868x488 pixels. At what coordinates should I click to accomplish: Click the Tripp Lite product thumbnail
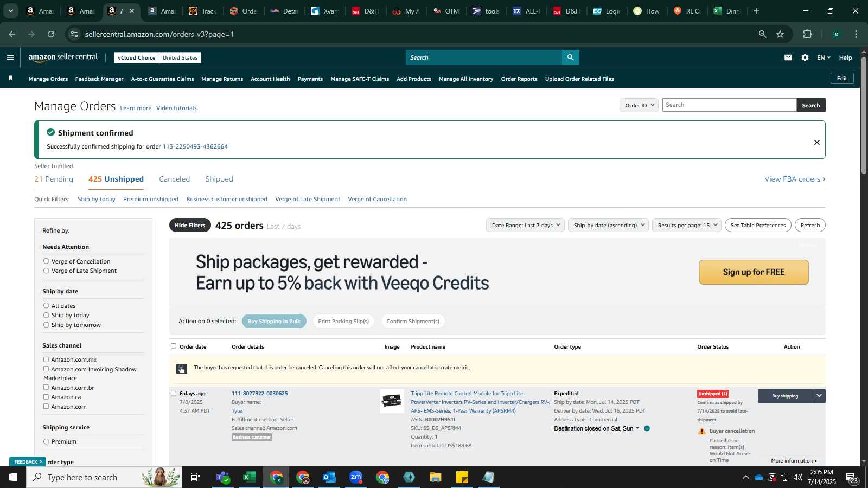pyautogui.click(x=392, y=401)
